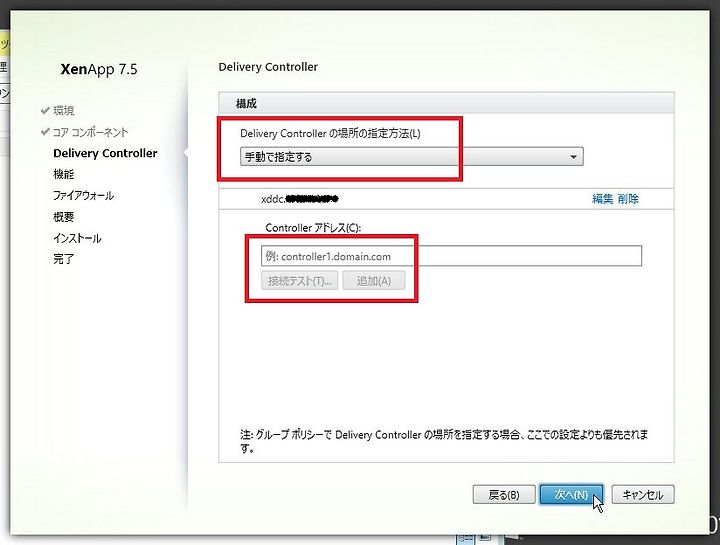Select the インストール step in sidebar
Image resolution: width=720 pixels, height=545 pixels.
click(77, 238)
